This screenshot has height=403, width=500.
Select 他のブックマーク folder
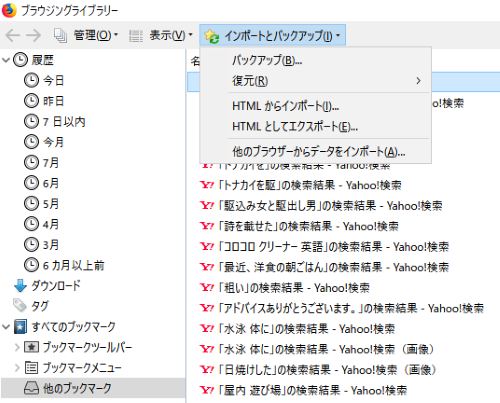[77, 388]
